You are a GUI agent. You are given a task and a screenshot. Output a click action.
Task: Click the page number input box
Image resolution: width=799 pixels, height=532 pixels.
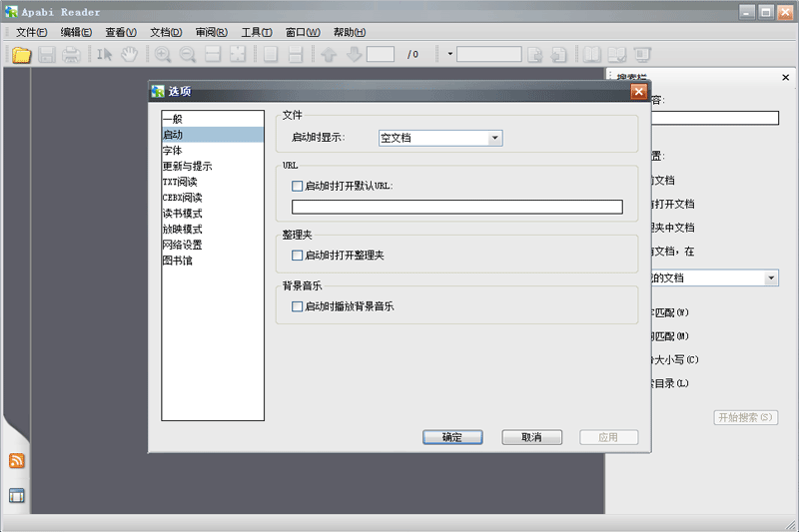coord(381,54)
